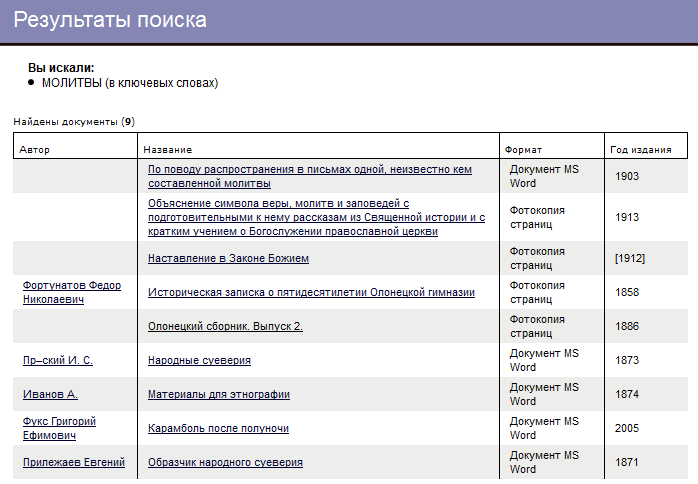The width and height of the screenshot is (698, 484).
Task: Click the "Автор" column header
Action: pyautogui.click(x=34, y=150)
